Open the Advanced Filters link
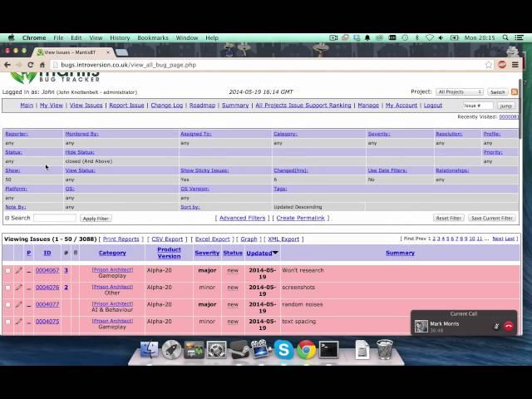Screen dimensions: 532x399 point(242,218)
